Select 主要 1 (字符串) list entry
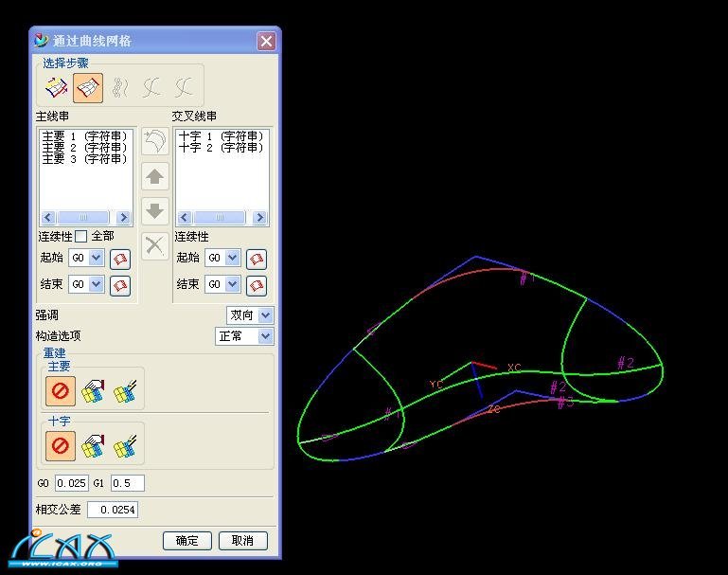Screen dimensions: 728x575 (x=84, y=136)
